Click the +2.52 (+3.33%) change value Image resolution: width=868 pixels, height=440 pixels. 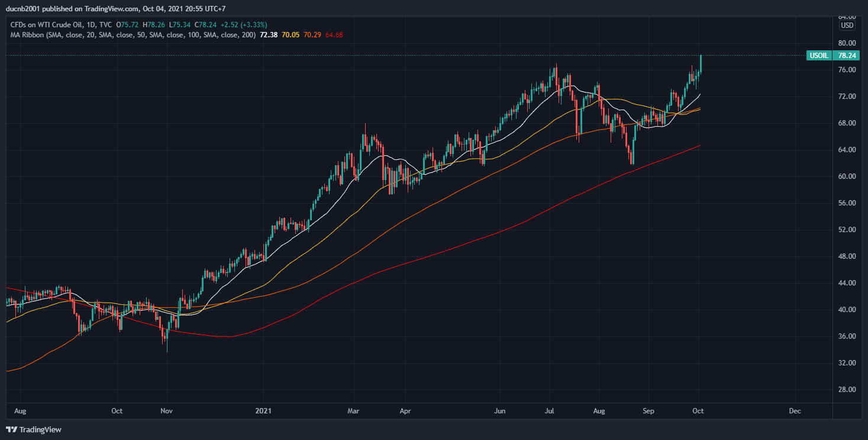(x=243, y=25)
